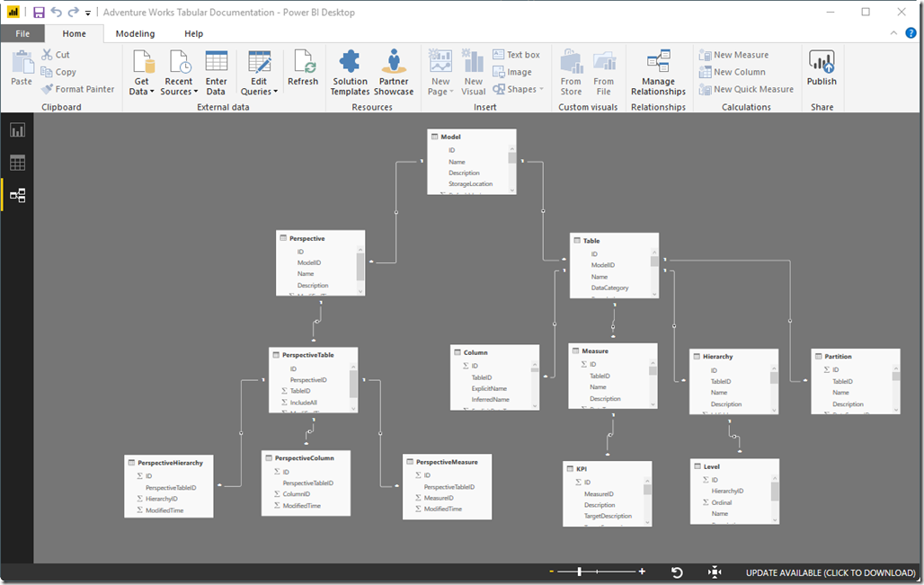Create a New Column
Image resolution: width=924 pixels, height=585 pixels.
tap(732, 72)
